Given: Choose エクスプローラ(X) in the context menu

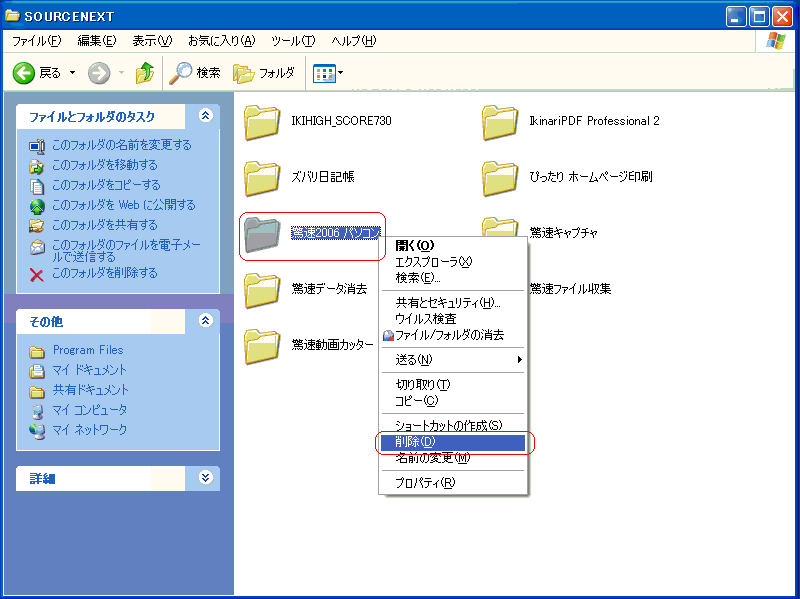Looking at the screenshot, I should (x=453, y=262).
